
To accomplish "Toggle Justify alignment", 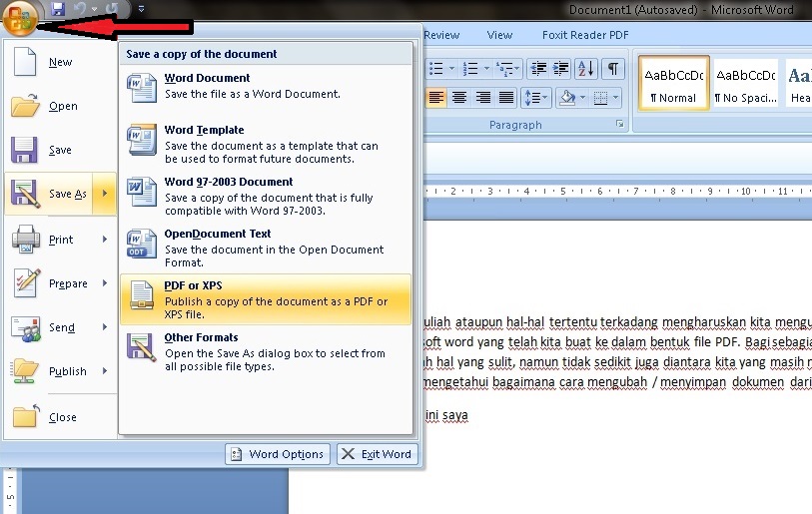I will (506, 98).
